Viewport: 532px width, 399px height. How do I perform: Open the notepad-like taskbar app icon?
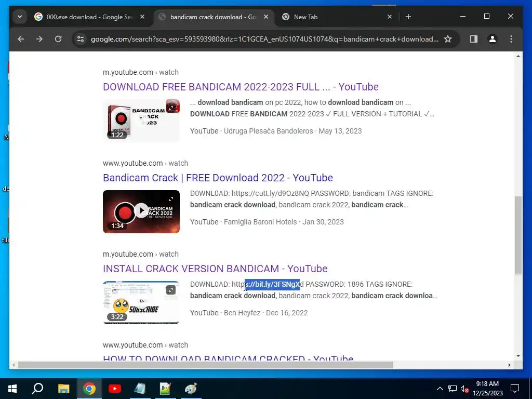click(140, 389)
